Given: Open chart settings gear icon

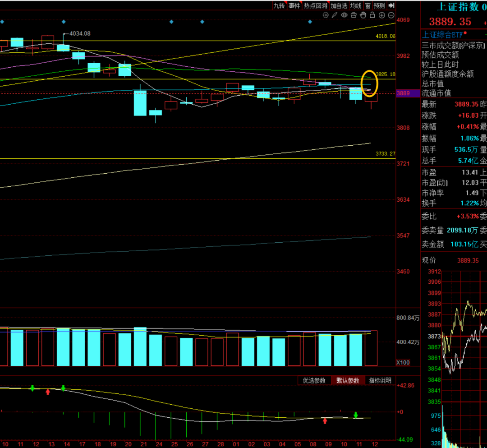Looking at the screenshot, I should tap(326, 15).
